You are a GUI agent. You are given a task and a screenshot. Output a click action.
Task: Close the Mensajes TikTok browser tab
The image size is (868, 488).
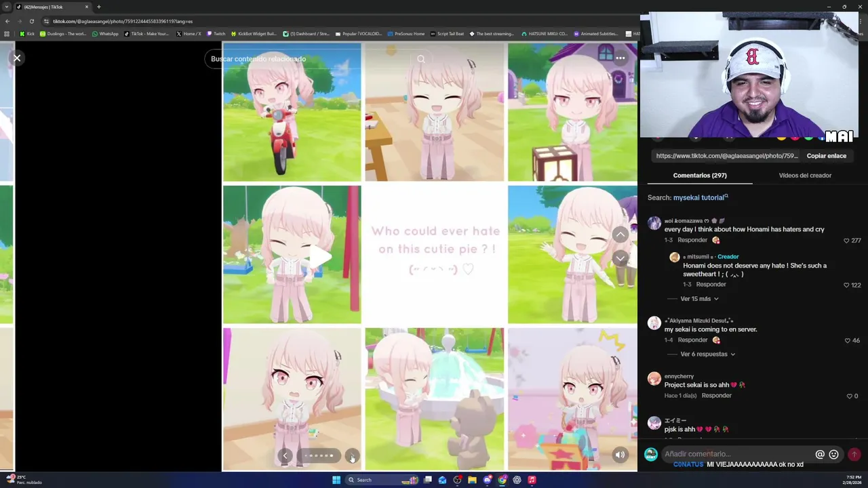87,7
